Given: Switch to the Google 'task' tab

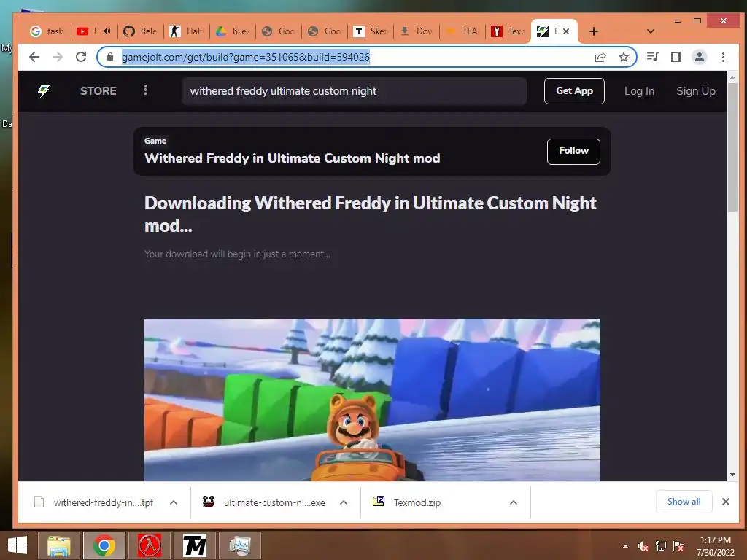Looking at the screenshot, I should (x=47, y=31).
